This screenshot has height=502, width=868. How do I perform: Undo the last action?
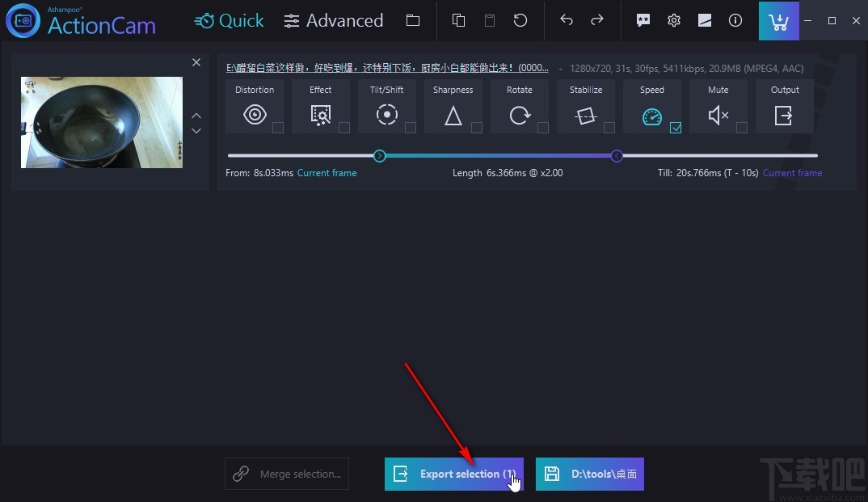[567, 20]
